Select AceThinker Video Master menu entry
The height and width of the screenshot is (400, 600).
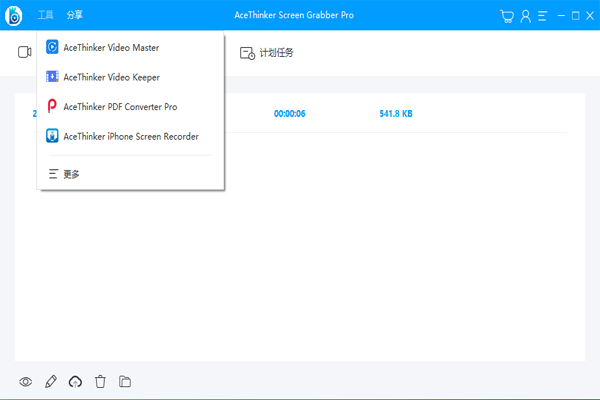point(130,47)
